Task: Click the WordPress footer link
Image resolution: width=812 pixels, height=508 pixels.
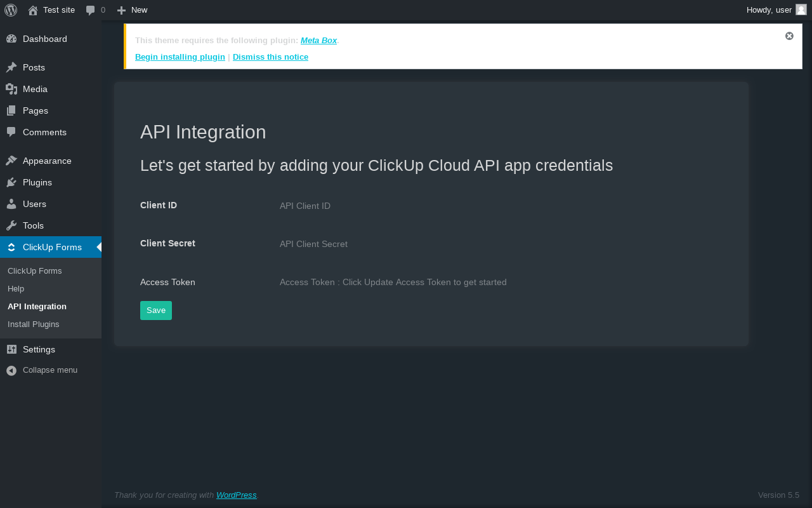Action: pyautogui.click(x=237, y=495)
